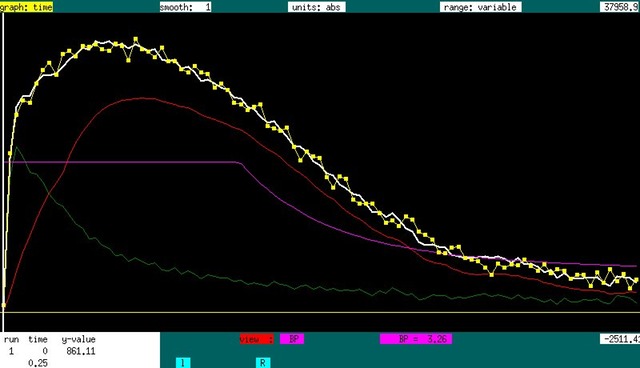The image size is (640, 368).
Task: Click the lower y-axis limit -2511.4
Action: 620,339
